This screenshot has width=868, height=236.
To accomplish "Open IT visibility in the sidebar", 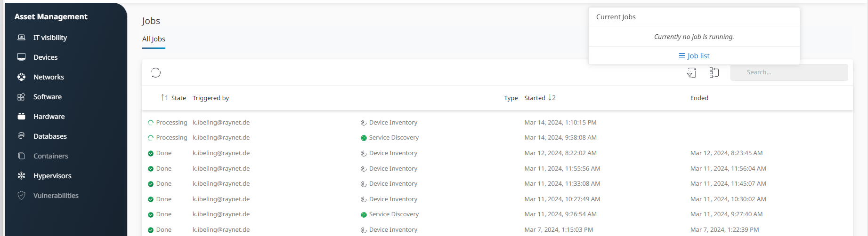I will tap(50, 38).
